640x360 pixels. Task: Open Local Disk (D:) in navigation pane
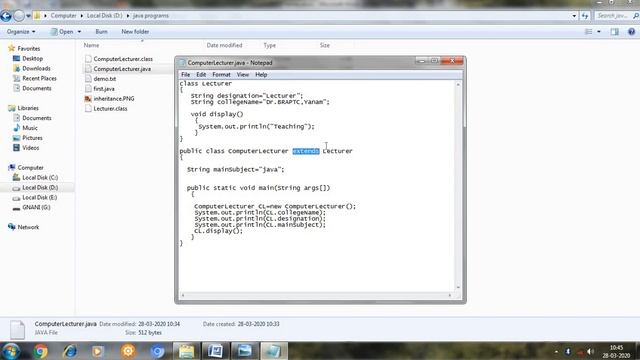click(40, 187)
